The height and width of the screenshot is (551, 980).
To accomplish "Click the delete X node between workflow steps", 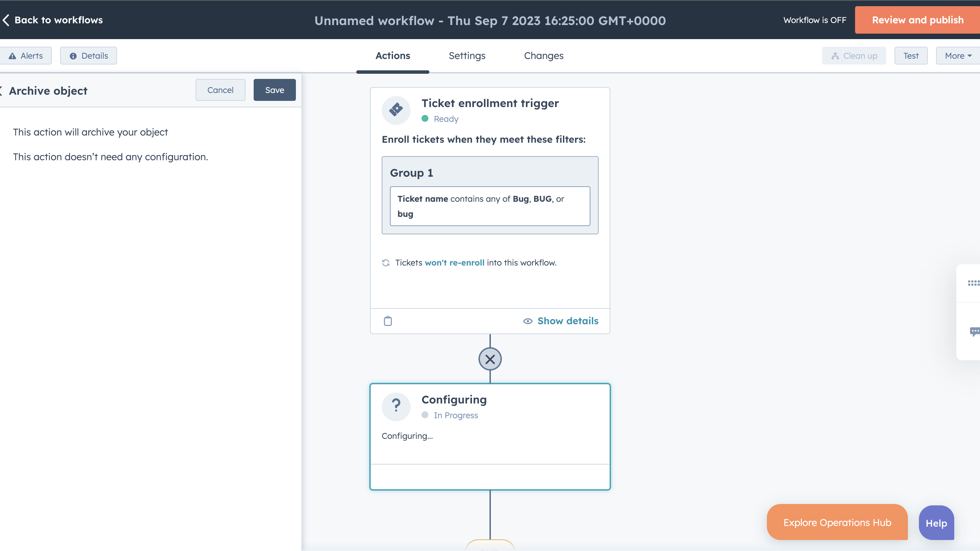I will point(489,359).
